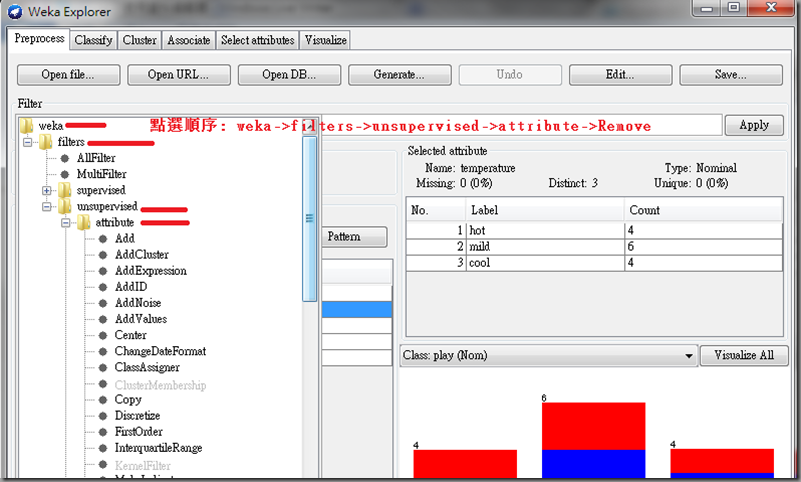This screenshot has height=482, width=801.
Task: Click the Label column header
Action: (x=545, y=210)
